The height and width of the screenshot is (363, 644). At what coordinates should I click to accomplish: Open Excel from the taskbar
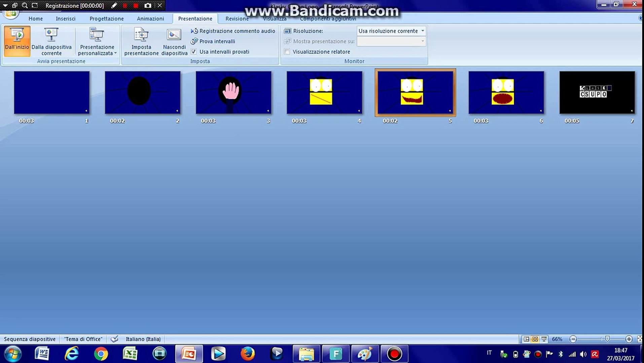[x=130, y=354]
